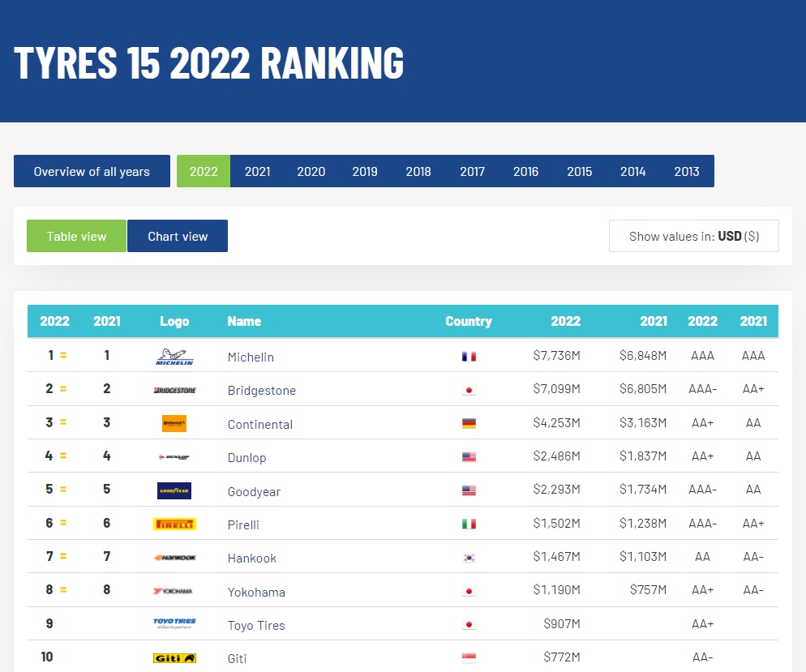Select the 2019 year tab
The image size is (806, 672).
tap(365, 171)
